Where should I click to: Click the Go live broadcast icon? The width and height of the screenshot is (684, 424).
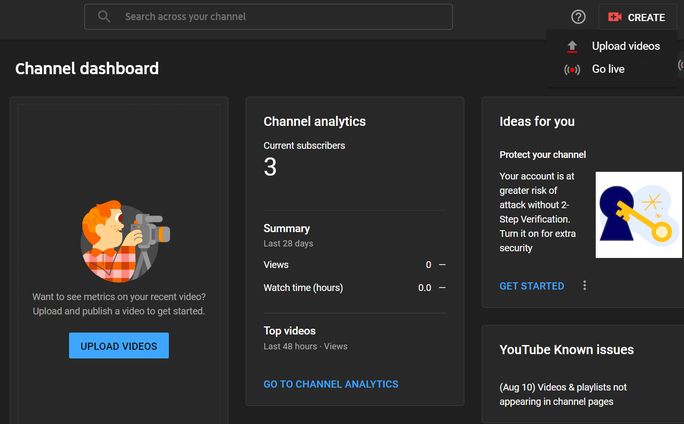pyautogui.click(x=572, y=69)
